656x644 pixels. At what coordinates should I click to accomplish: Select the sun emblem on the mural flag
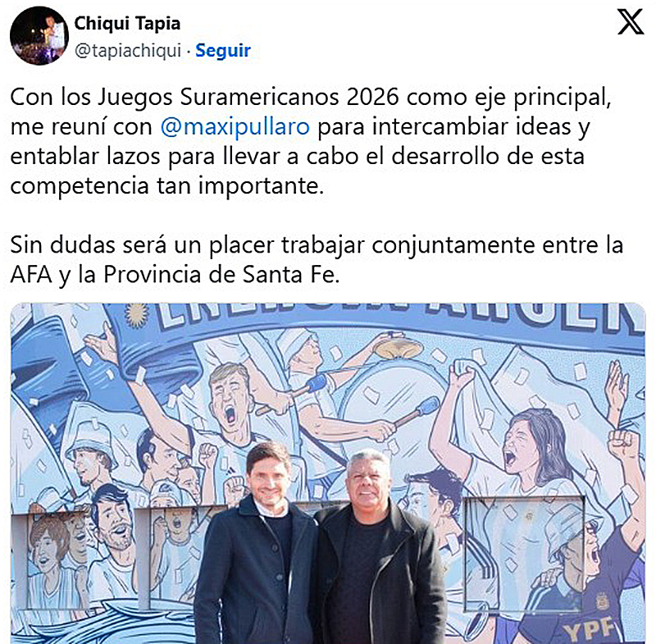[x=136, y=314]
